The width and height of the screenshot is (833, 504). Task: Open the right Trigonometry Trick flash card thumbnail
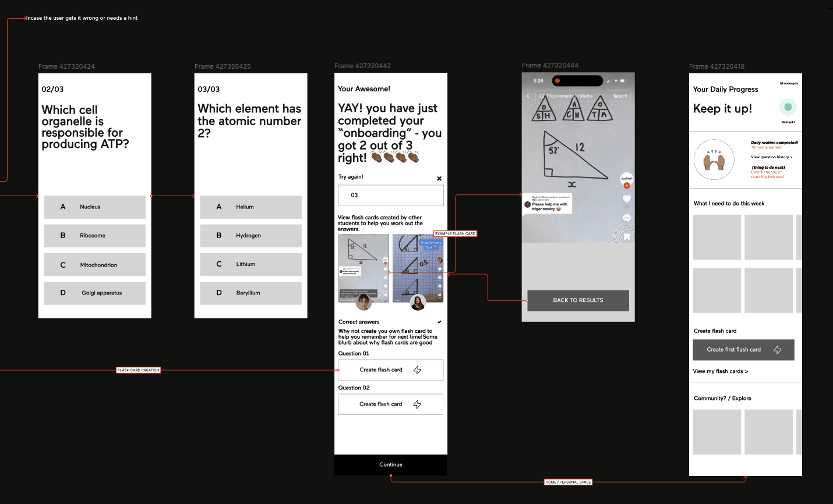418,268
